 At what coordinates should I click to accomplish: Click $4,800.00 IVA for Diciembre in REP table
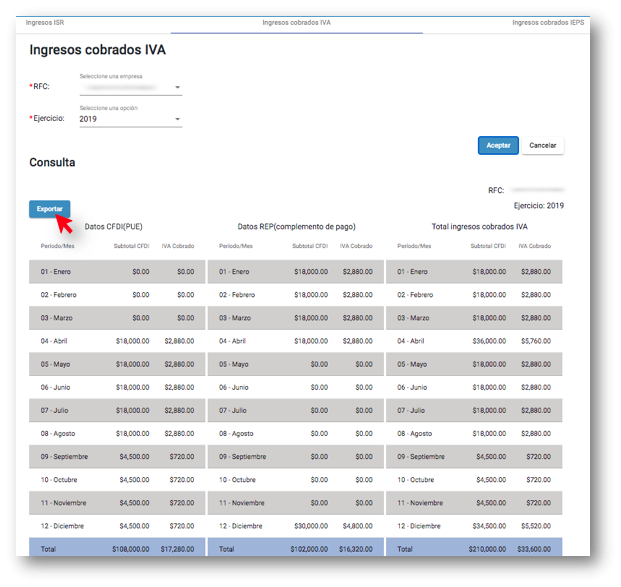coord(358,526)
